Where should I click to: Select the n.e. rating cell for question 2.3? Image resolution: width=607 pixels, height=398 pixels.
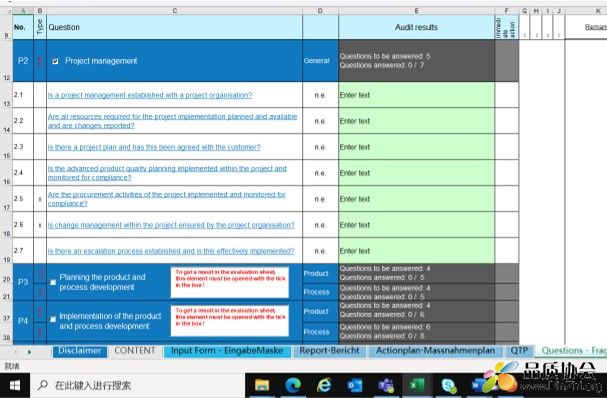click(x=320, y=147)
